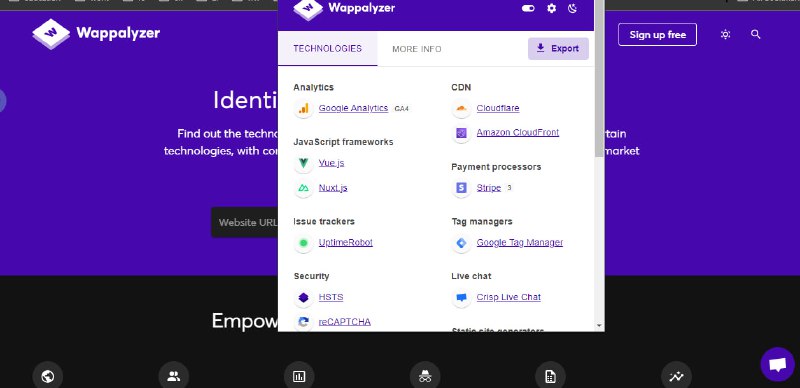Select the TECHNOLOGIES tab
The height and width of the screenshot is (388, 800).
[x=328, y=48]
